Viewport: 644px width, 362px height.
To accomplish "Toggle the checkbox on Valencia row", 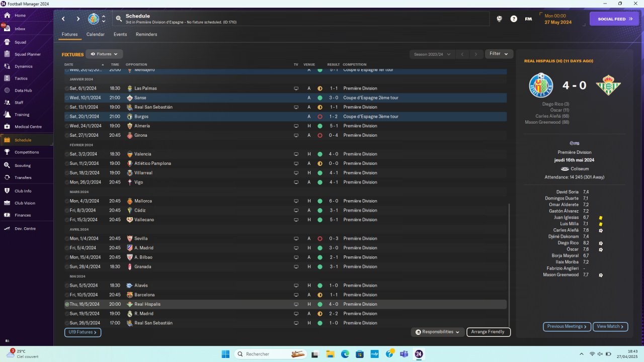I will [x=67, y=154].
